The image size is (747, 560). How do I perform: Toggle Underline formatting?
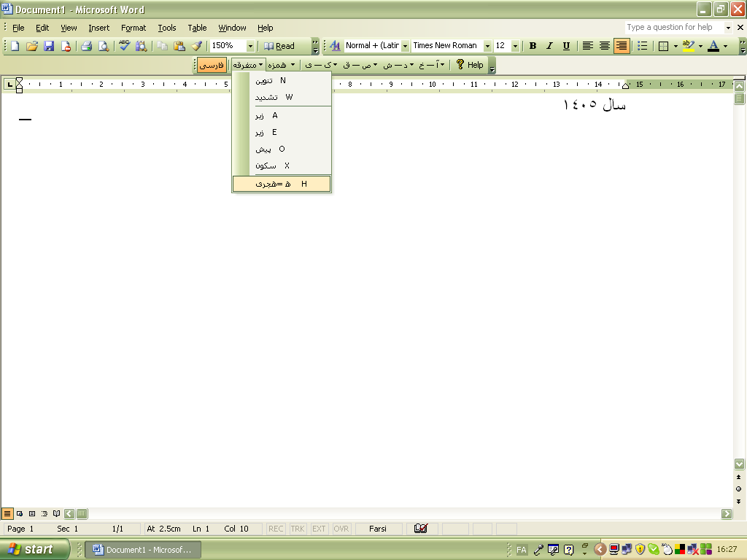[566, 46]
